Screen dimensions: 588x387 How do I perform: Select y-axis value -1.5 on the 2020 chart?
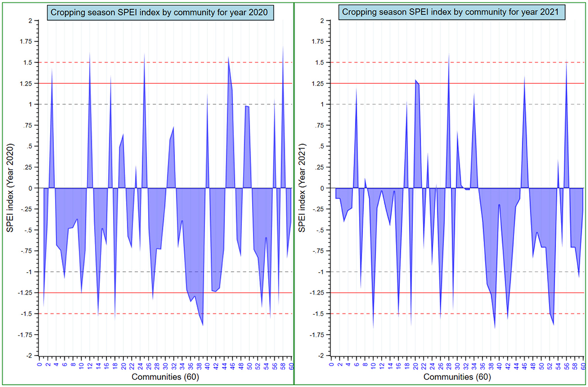[28, 314]
